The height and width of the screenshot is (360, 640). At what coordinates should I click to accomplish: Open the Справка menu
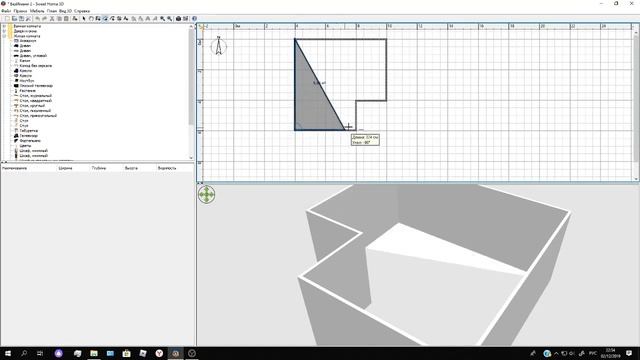[x=82, y=11]
